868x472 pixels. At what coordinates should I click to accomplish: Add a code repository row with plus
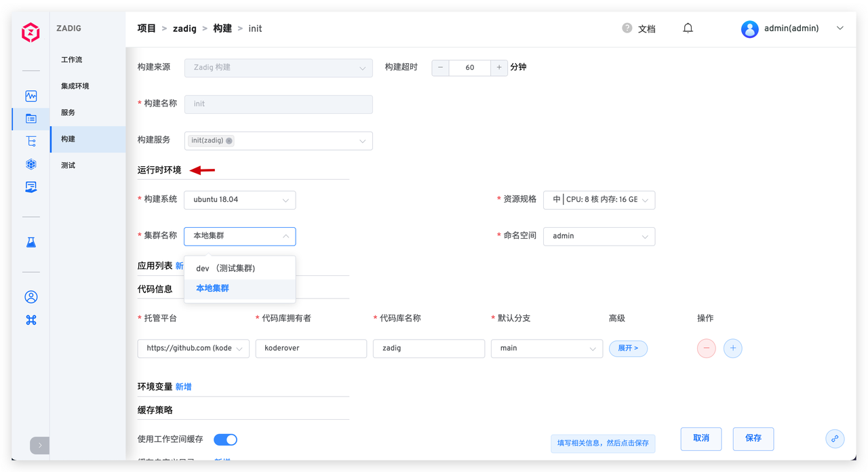point(732,349)
